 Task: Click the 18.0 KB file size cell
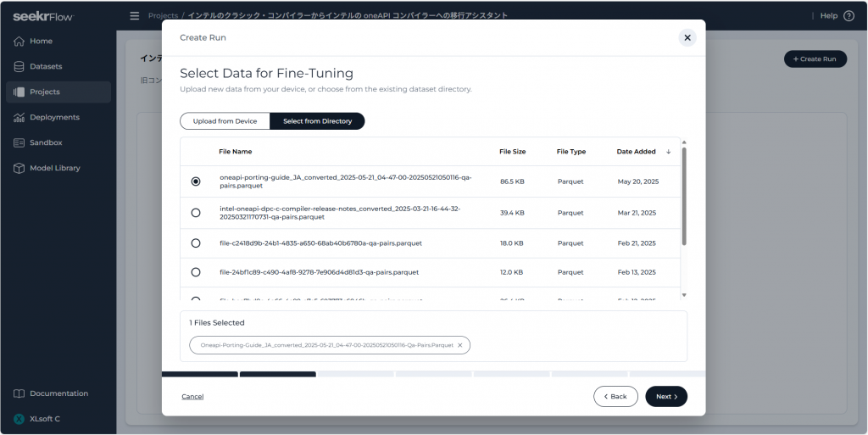(x=511, y=243)
